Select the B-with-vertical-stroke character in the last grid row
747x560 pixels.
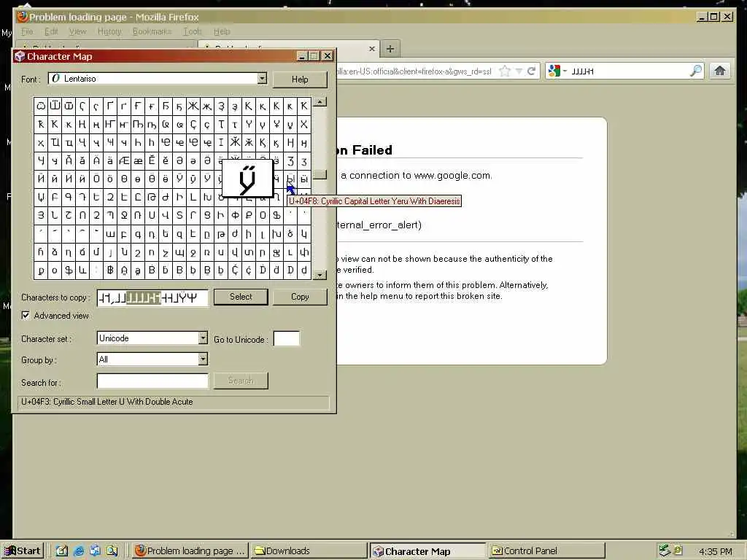110,270
